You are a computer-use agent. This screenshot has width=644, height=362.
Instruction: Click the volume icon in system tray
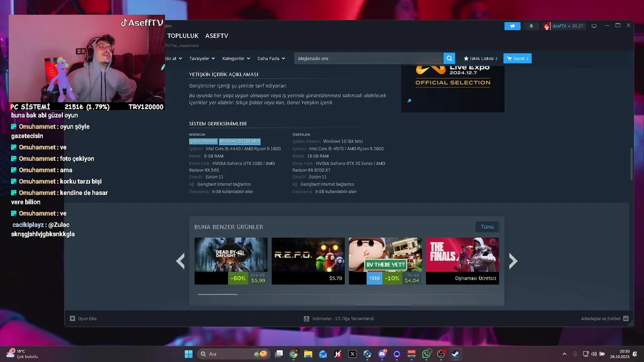[x=594, y=354]
